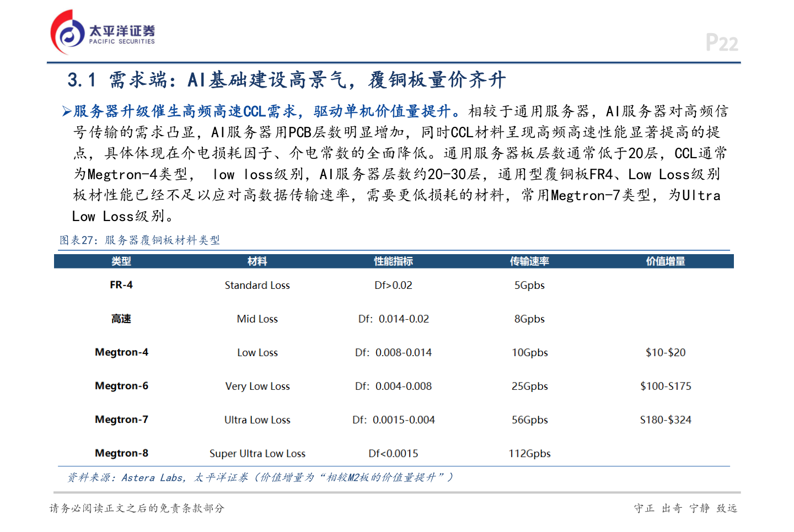This screenshot has height=532, width=794.
Task: Click the disclaimer 请务必阅读正文之后的免责条款部分
Action: tap(137, 508)
